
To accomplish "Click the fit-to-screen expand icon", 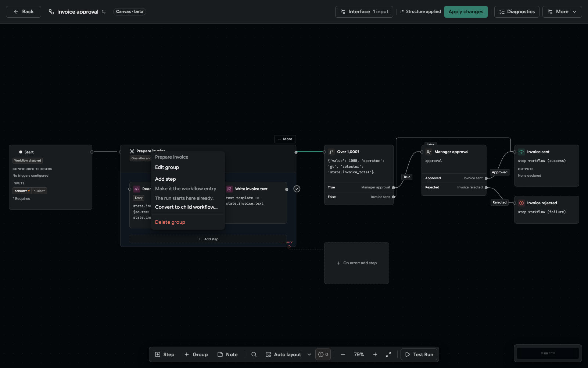I will tap(388, 354).
